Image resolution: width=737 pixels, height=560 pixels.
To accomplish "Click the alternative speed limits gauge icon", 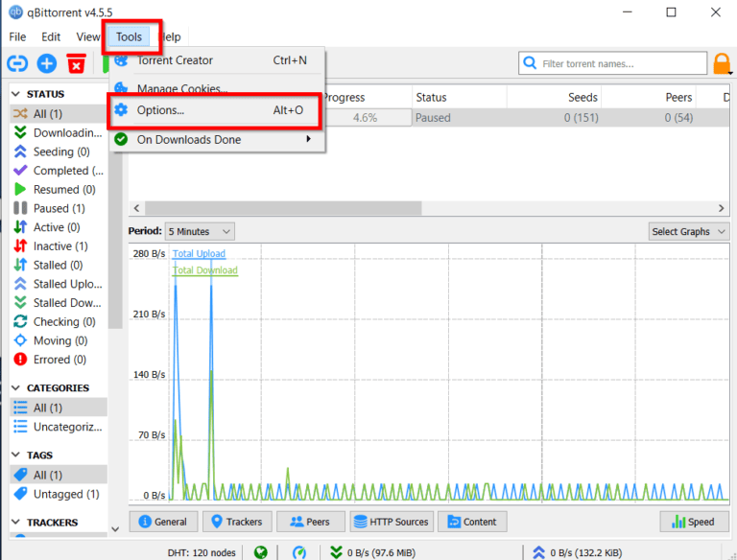I will point(299,552).
